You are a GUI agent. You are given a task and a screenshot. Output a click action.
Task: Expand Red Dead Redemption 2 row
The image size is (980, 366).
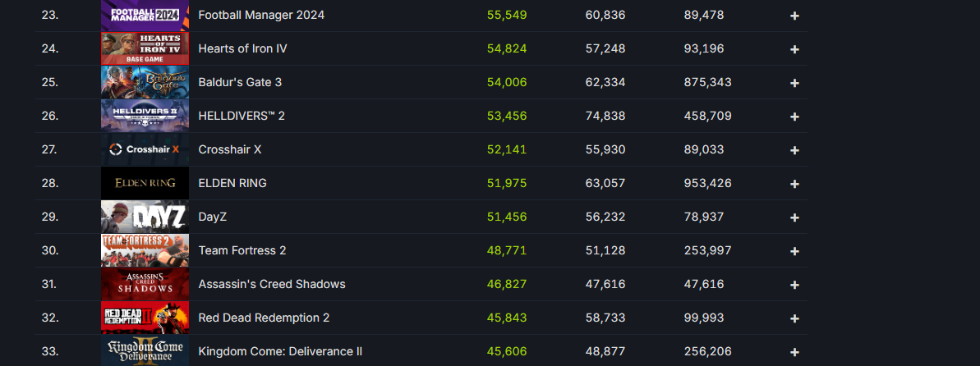[x=794, y=319]
